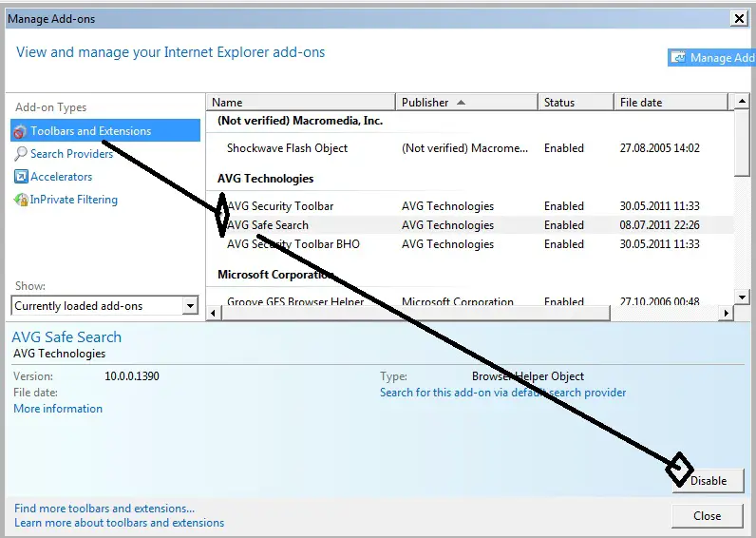Screen dimensions: 756x538
Task: Select Accelerators add-on type
Action: point(61,177)
